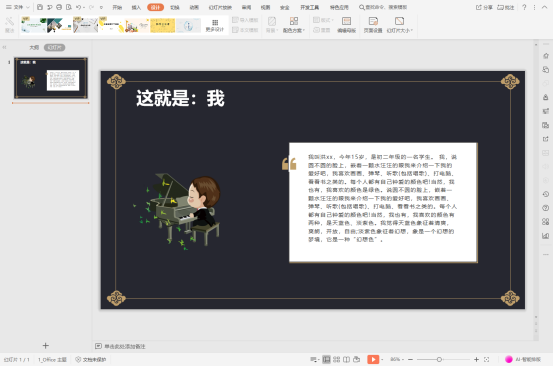Switch to normal view icon in status bar

tap(326, 359)
